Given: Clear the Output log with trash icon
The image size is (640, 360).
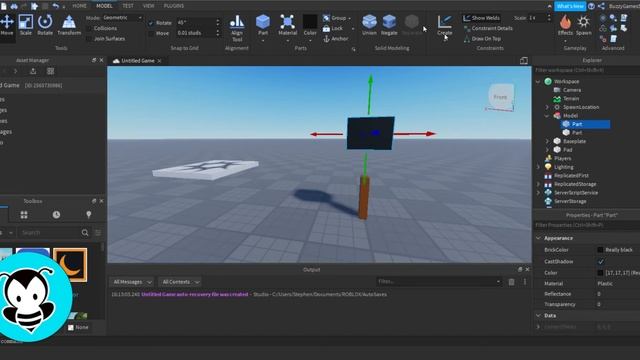Looking at the screenshot, I should (x=511, y=282).
